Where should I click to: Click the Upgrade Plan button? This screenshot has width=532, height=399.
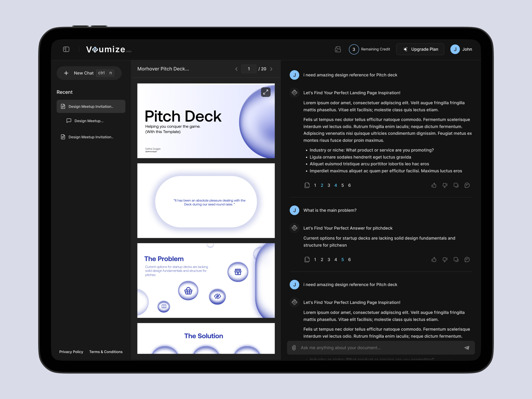click(x=420, y=49)
